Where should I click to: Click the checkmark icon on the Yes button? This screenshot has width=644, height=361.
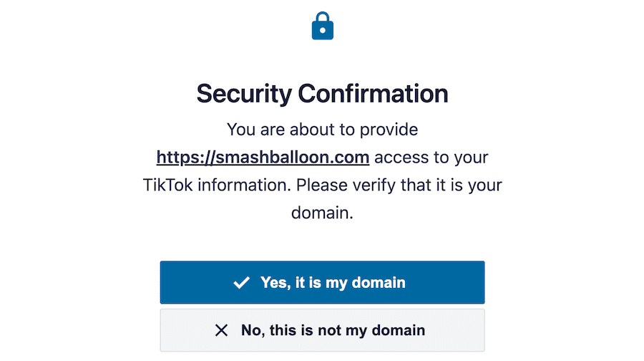241,283
